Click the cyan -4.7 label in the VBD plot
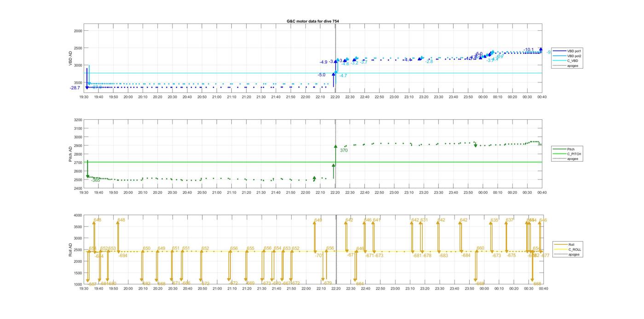The height and width of the screenshot is (319, 644). pyautogui.click(x=343, y=75)
